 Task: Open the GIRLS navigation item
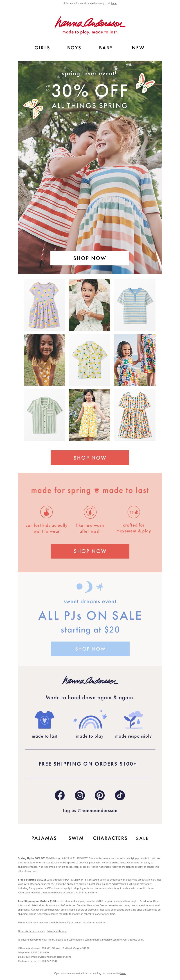[x=42, y=48]
